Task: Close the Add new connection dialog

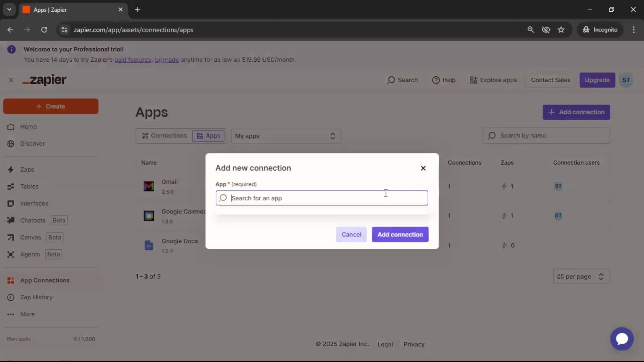Action: pyautogui.click(x=423, y=168)
